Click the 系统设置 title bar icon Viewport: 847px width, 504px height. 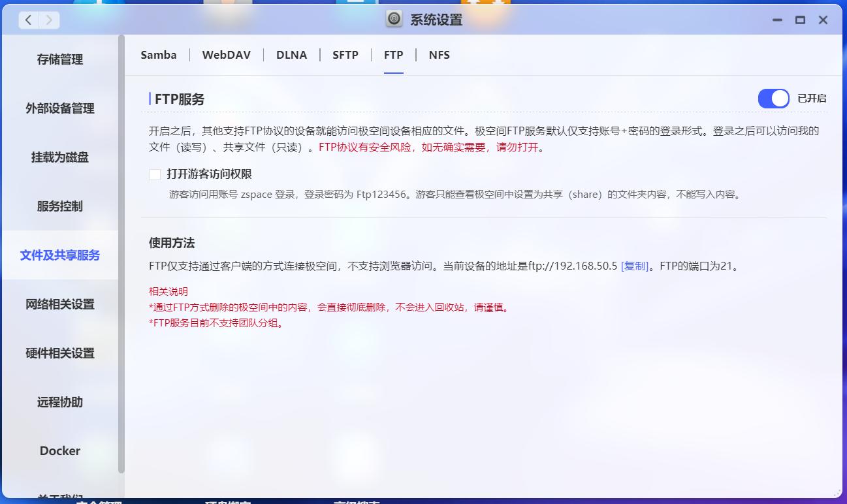pos(392,20)
